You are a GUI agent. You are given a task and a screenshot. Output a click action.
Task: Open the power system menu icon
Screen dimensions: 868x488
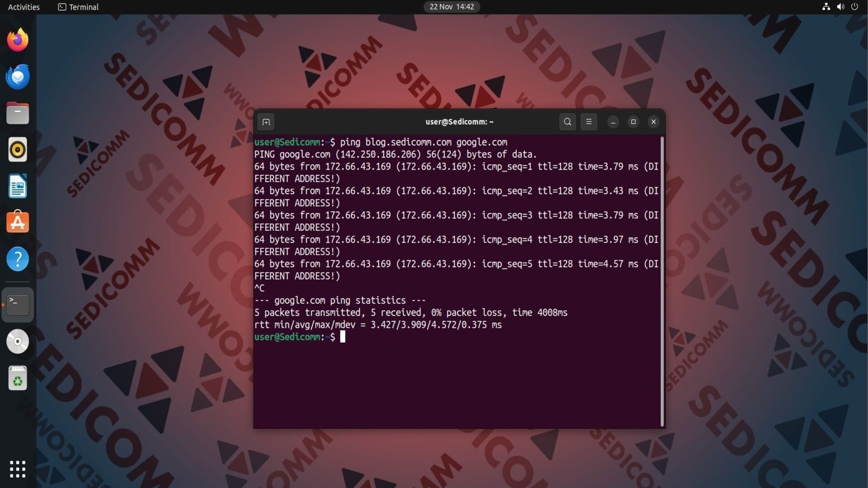[854, 7]
